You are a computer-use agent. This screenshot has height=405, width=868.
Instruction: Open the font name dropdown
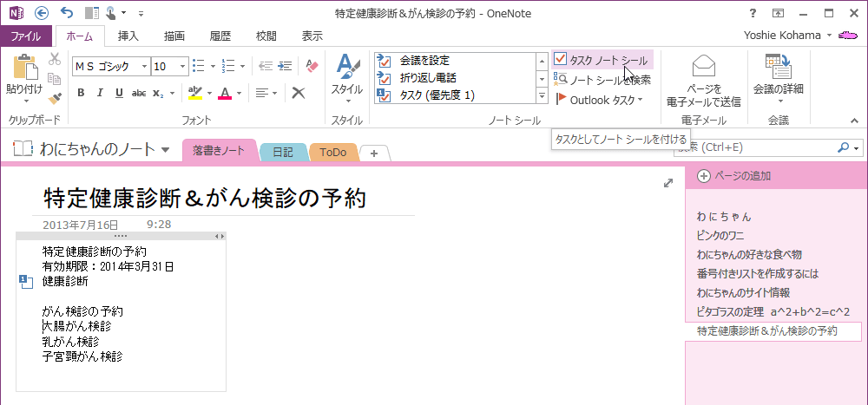(144, 67)
